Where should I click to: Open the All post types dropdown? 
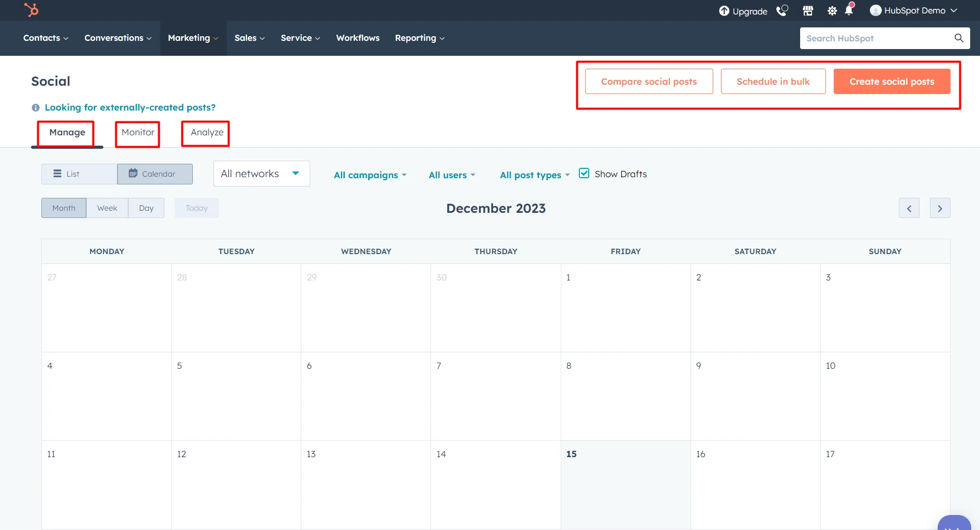[x=534, y=175]
